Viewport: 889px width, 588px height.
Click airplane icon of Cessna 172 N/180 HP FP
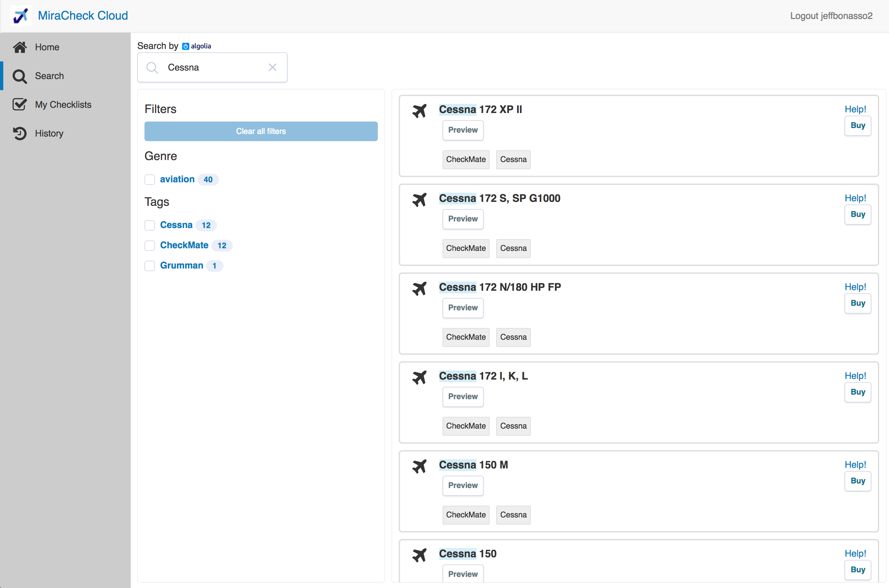(419, 288)
